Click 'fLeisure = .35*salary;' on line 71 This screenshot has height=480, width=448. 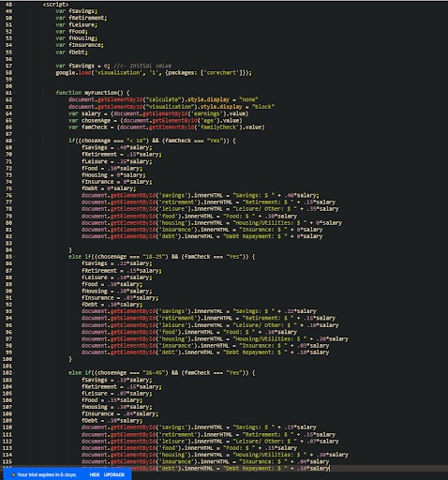pos(117,161)
